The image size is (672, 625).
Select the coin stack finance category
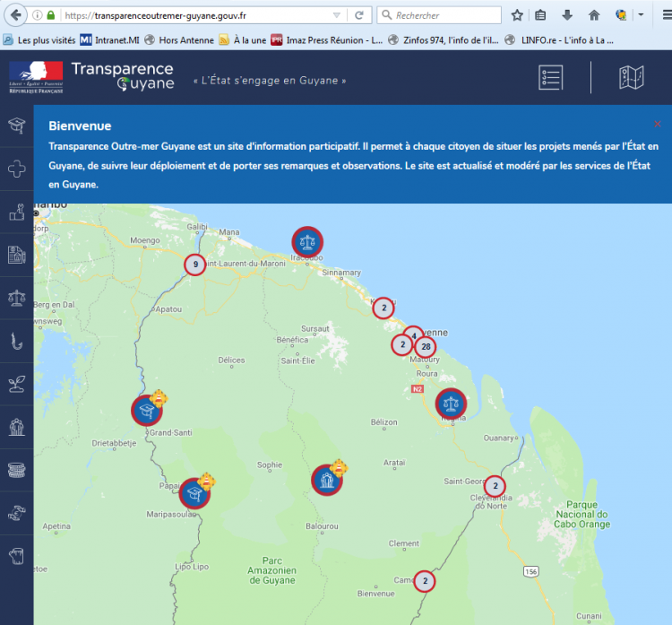tap(16, 470)
